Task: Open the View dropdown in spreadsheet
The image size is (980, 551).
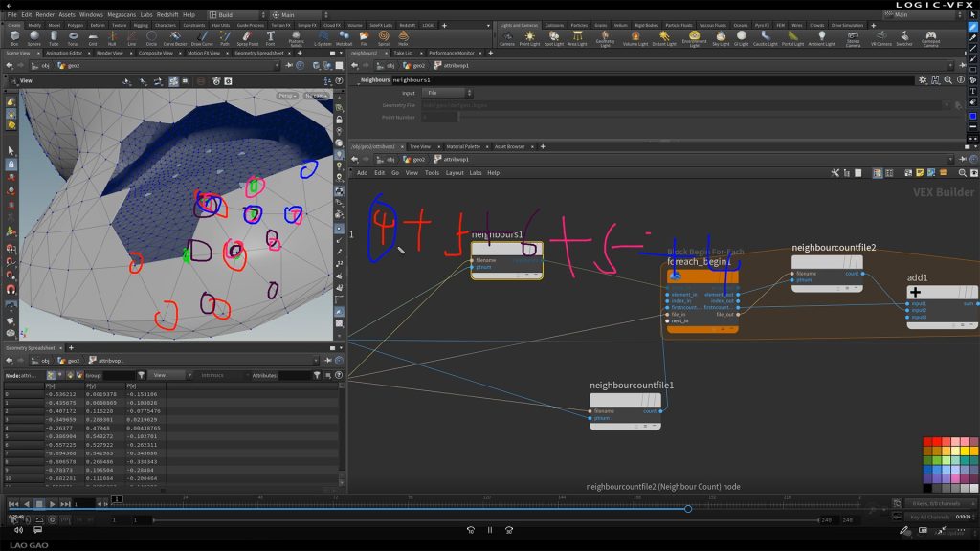Action: click(170, 375)
